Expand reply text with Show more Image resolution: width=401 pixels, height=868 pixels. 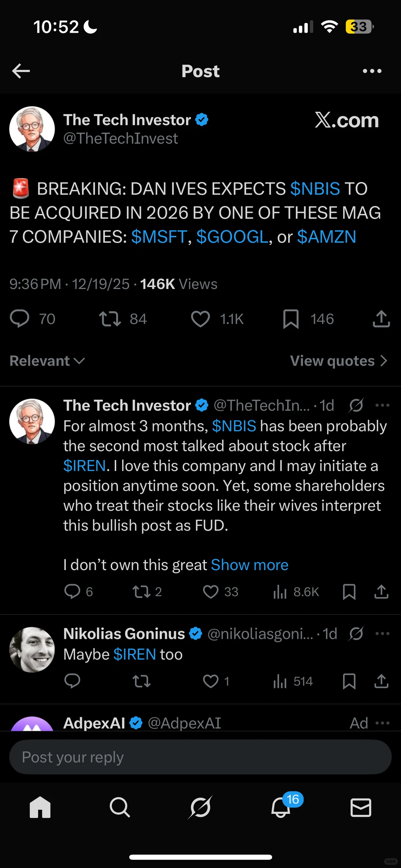click(250, 565)
